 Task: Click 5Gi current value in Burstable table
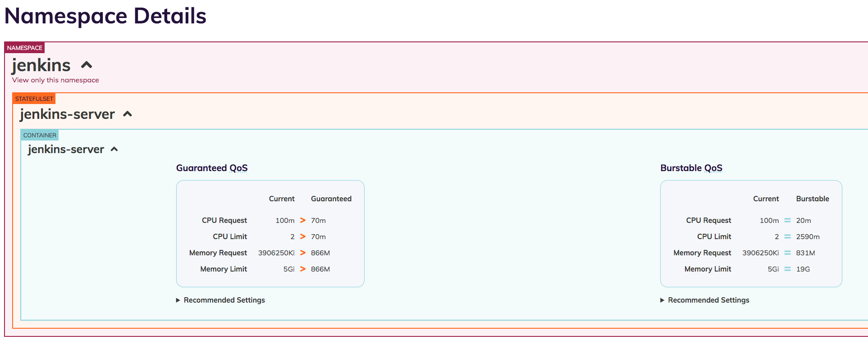coord(773,269)
